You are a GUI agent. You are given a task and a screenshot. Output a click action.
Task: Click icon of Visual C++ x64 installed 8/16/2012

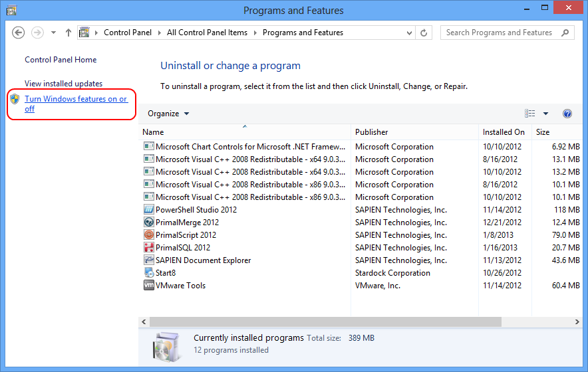(x=149, y=159)
